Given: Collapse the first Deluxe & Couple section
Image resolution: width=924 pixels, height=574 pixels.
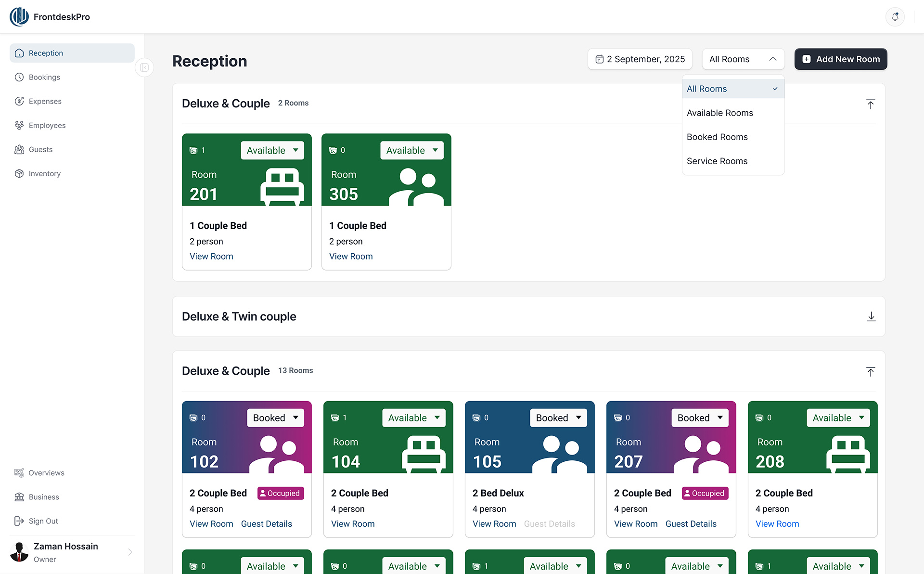Looking at the screenshot, I should (x=870, y=104).
